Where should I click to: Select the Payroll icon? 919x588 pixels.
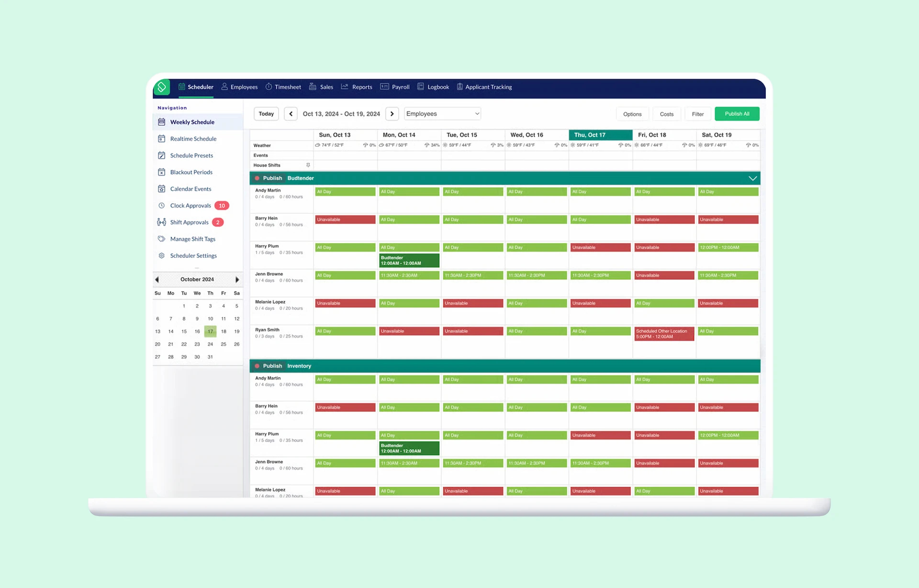coord(385,87)
